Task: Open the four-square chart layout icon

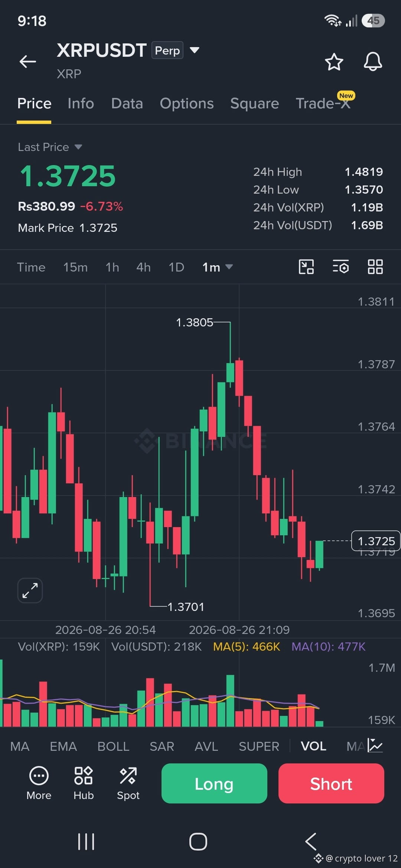Action: [x=375, y=267]
